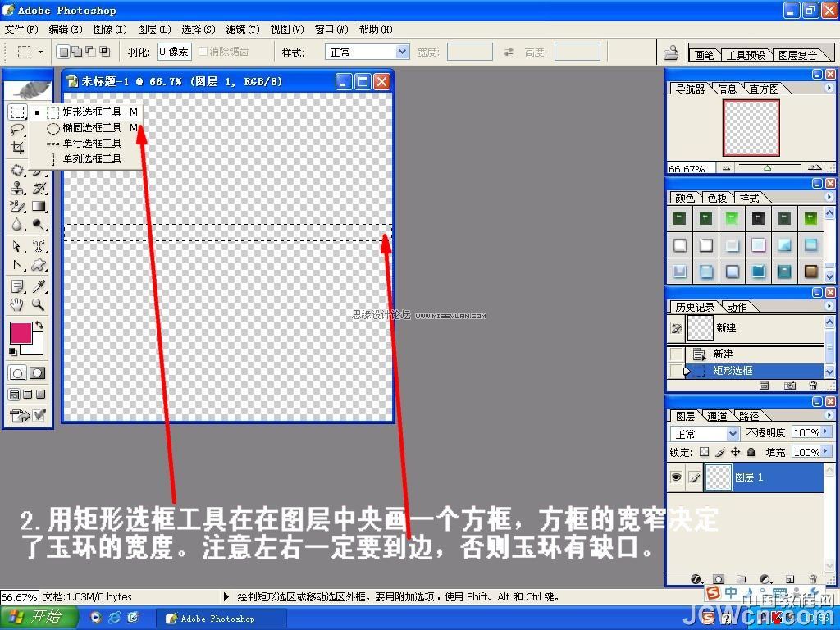Click the foreground color swatch
Viewport: 840px width, 630px height.
pyautogui.click(x=21, y=333)
